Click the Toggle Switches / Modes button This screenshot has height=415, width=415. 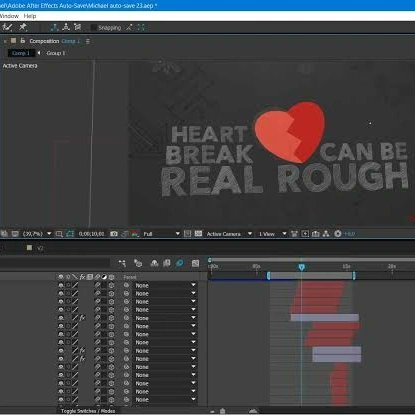point(88,411)
